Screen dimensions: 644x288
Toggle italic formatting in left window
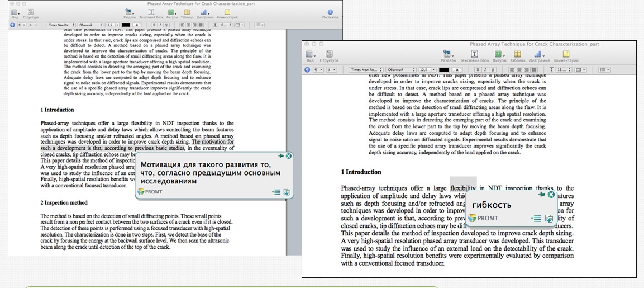tap(160, 25)
